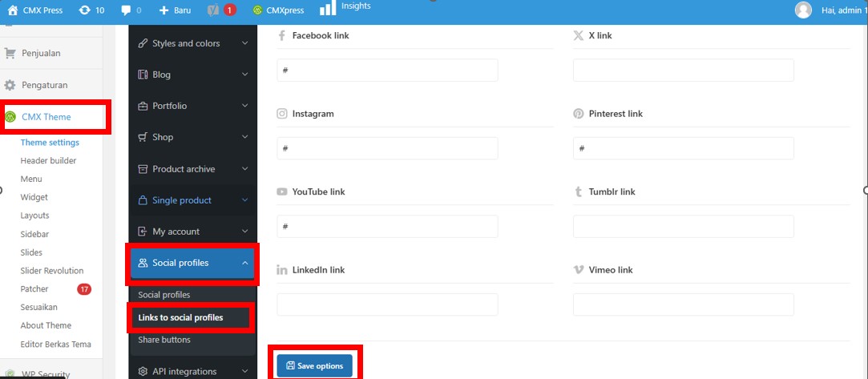The height and width of the screenshot is (379, 868).
Task: Expand the Blog section chevron
Action: (x=245, y=75)
